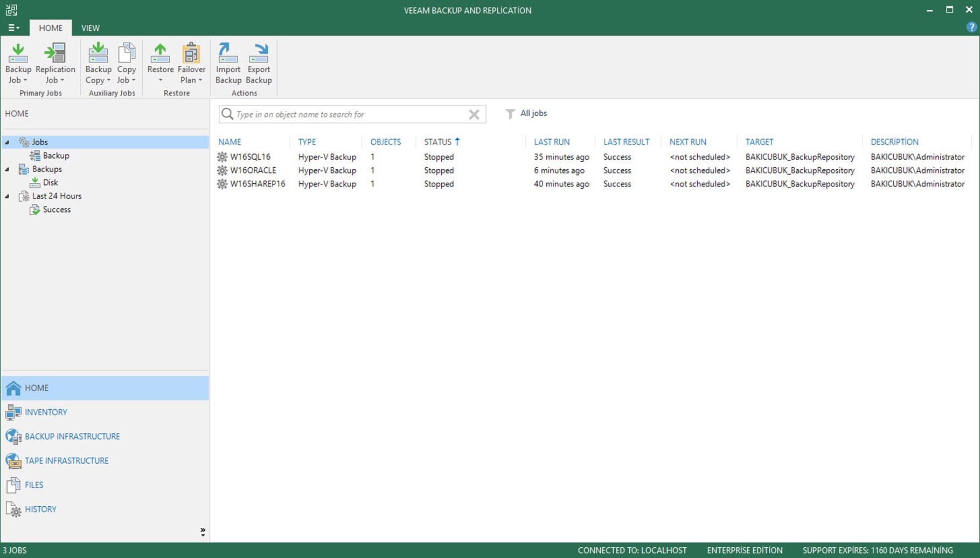Viewport: 980px width, 558px height.
Task: Click the Export Backup icon
Action: [x=259, y=53]
